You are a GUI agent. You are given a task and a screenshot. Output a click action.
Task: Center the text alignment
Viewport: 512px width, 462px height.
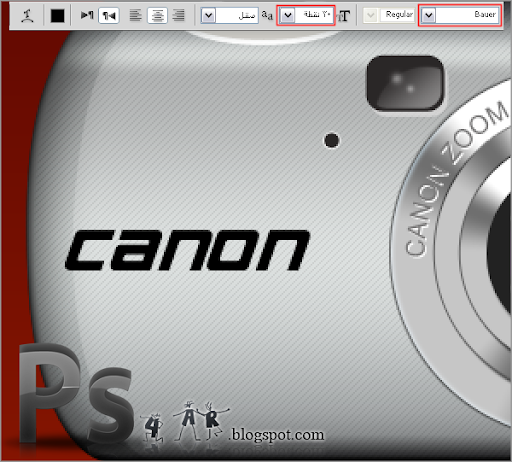click(x=157, y=15)
